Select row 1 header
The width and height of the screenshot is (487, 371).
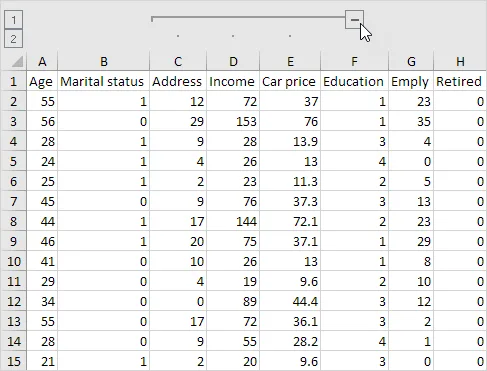pos(14,81)
